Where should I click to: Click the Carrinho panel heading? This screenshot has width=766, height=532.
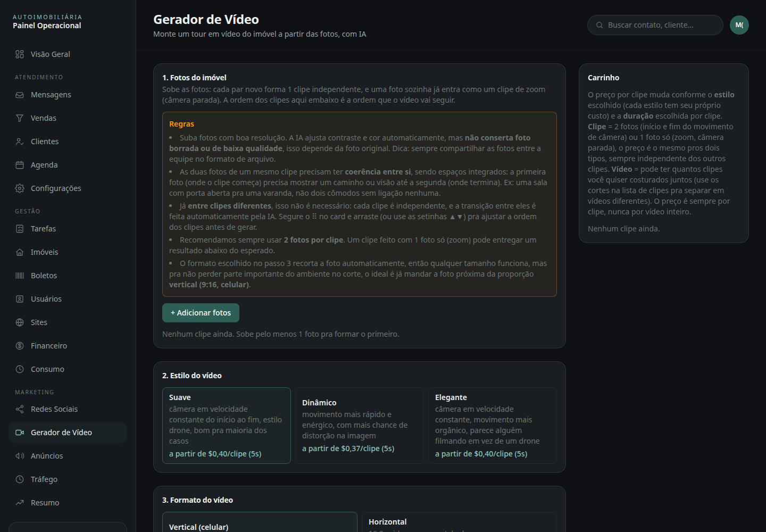click(603, 78)
